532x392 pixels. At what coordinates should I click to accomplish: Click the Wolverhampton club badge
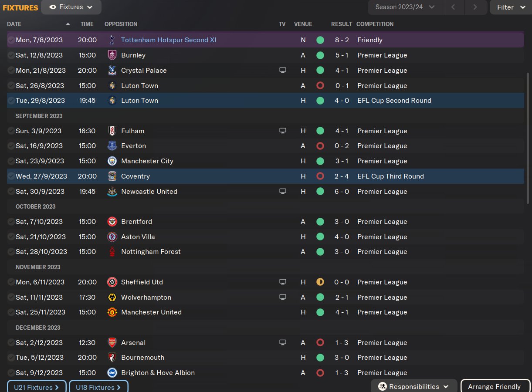[112, 297]
